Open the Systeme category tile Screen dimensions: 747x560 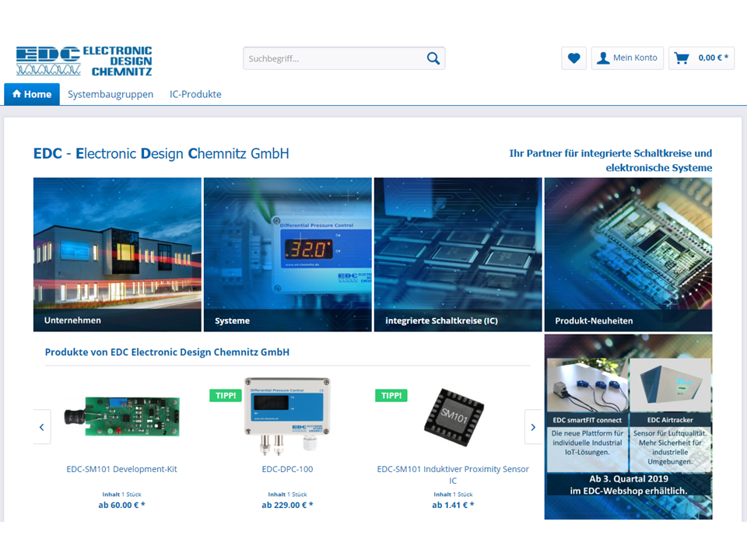pyautogui.click(x=288, y=254)
